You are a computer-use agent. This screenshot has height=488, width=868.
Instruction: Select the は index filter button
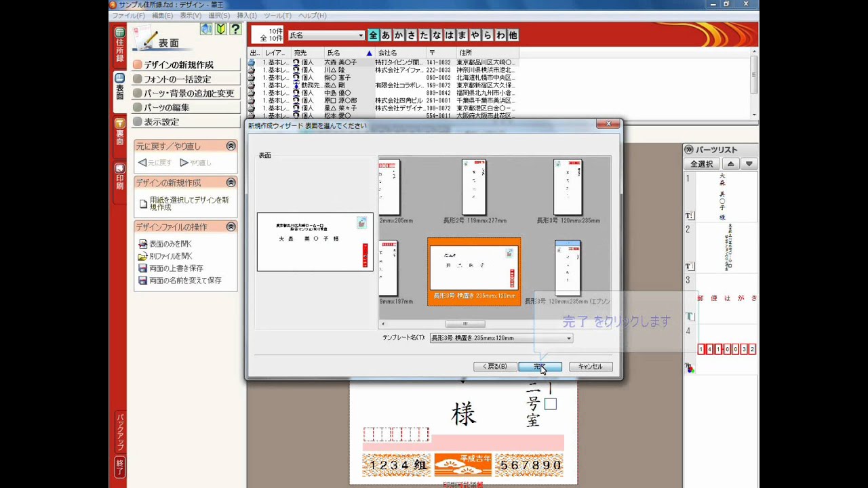(x=450, y=35)
